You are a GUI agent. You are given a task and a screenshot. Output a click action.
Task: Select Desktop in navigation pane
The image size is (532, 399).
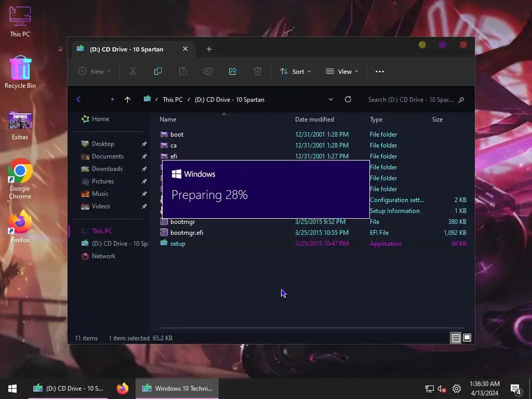point(98,144)
